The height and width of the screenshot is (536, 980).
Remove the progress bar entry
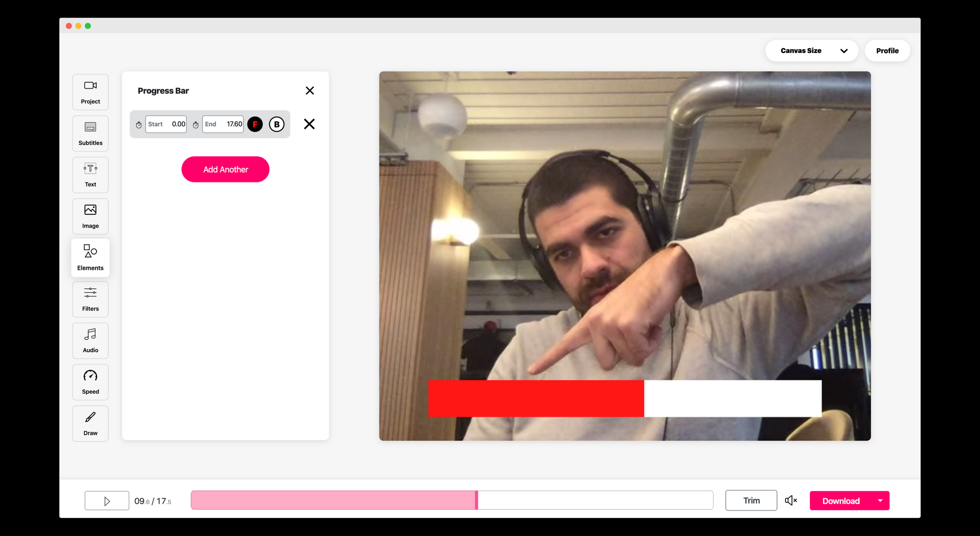(x=309, y=124)
